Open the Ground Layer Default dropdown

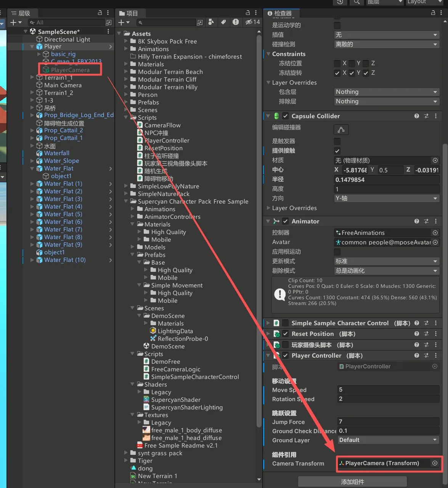(389, 440)
